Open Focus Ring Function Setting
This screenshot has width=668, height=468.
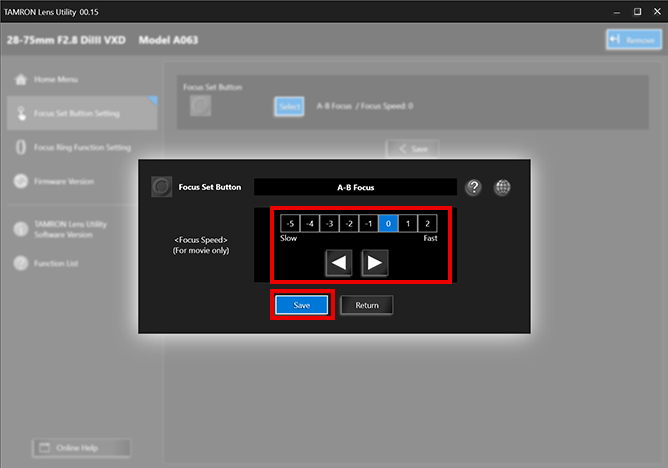(82, 147)
